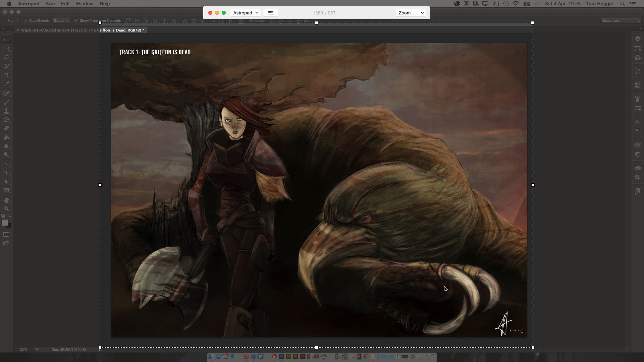Open the Styles fx panel icon
The width and height of the screenshot is (644, 362).
[x=638, y=191]
